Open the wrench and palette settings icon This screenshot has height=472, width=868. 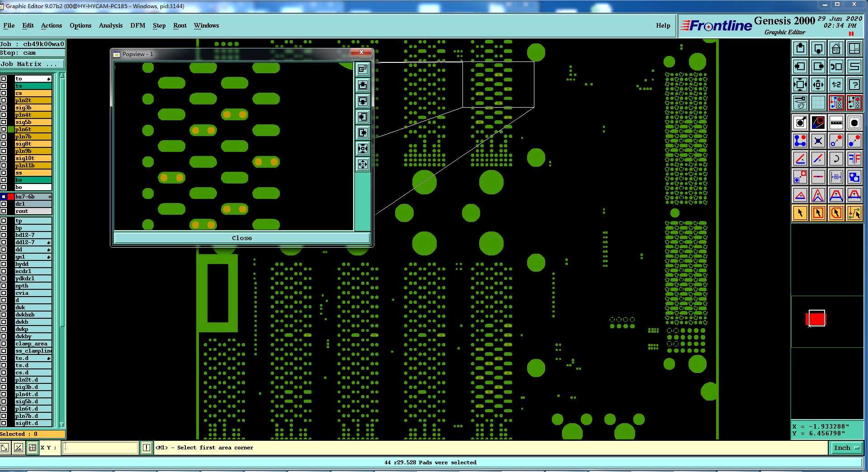[800, 103]
